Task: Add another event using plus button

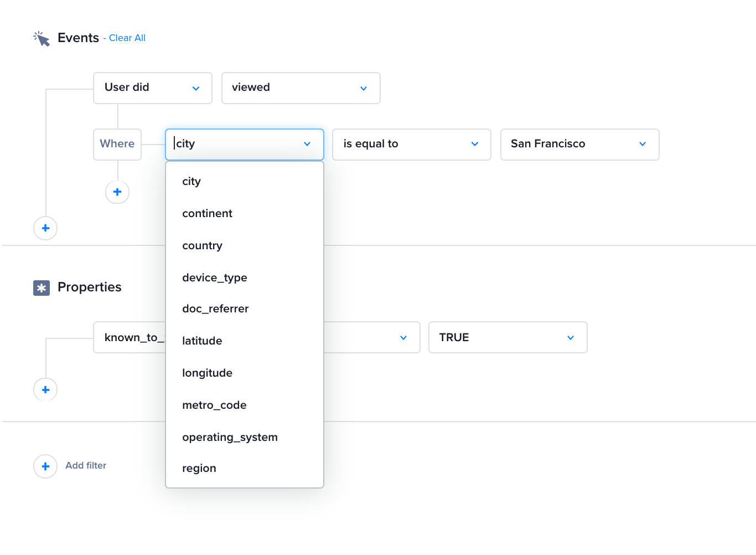Action: pyautogui.click(x=45, y=228)
